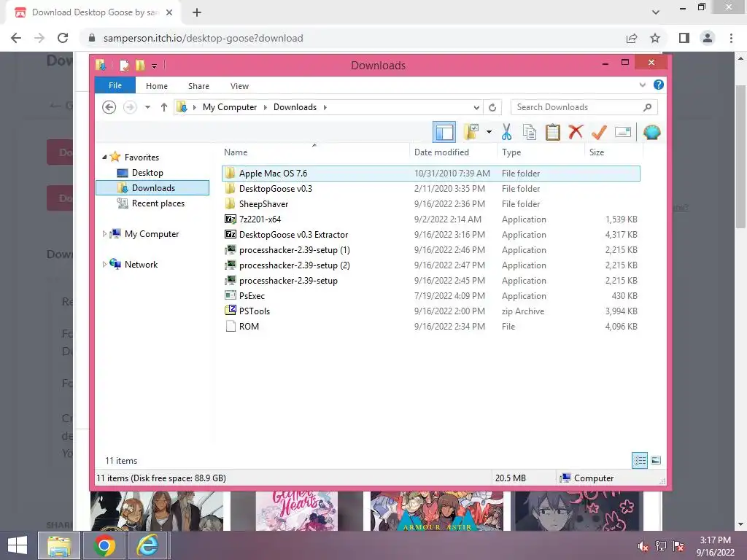747x560 pixels.
Task: Open Explorer Help question mark icon
Action: pos(659,85)
